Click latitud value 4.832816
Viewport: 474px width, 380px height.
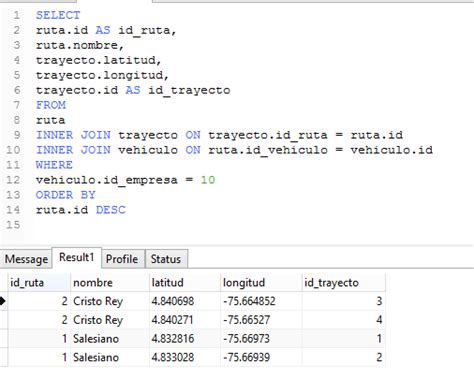[x=185, y=339]
